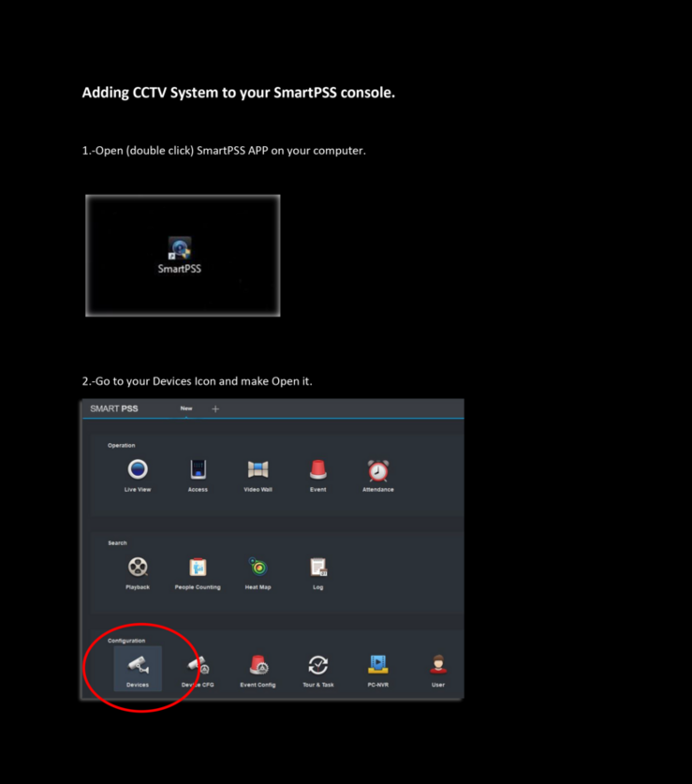Add a tab with plus button
692x784 pixels.
tap(215, 409)
